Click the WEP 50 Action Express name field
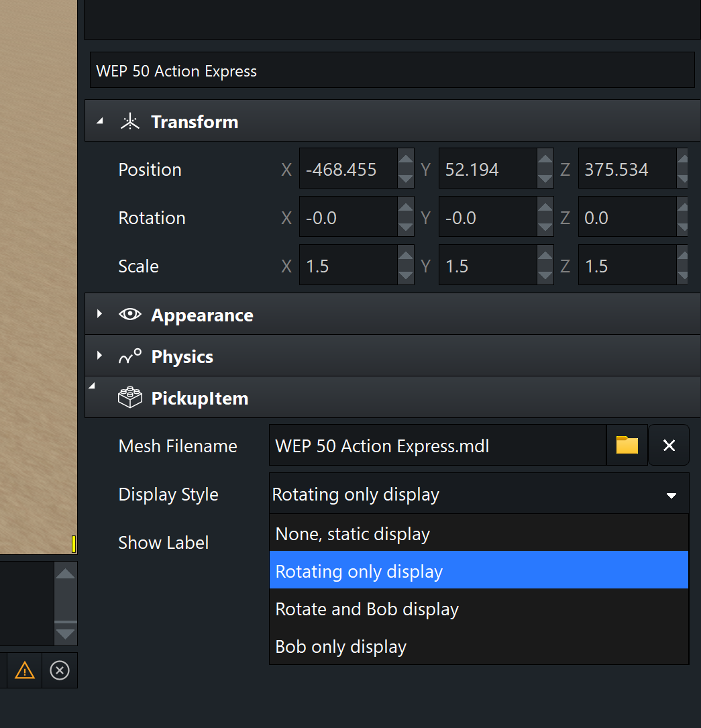 [392, 71]
